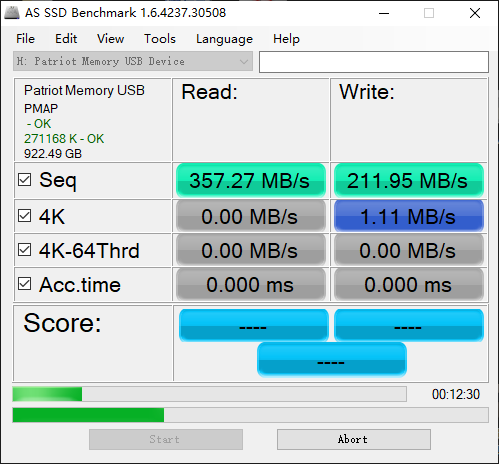The width and height of the screenshot is (499, 464).
Task: Open the Edit menu
Action: coord(66,39)
